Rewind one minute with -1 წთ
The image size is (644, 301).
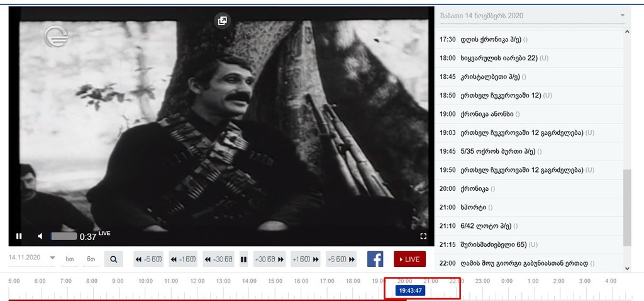[x=183, y=259]
